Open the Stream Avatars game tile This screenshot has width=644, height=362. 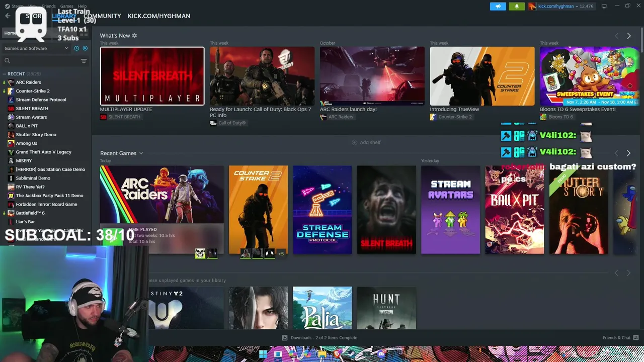(x=450, y=210)
